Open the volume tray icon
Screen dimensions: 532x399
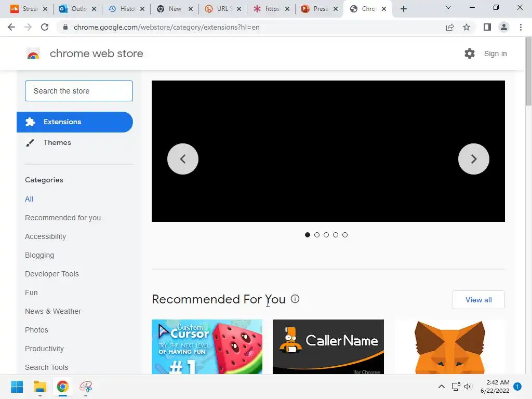[x=468, y=387]
